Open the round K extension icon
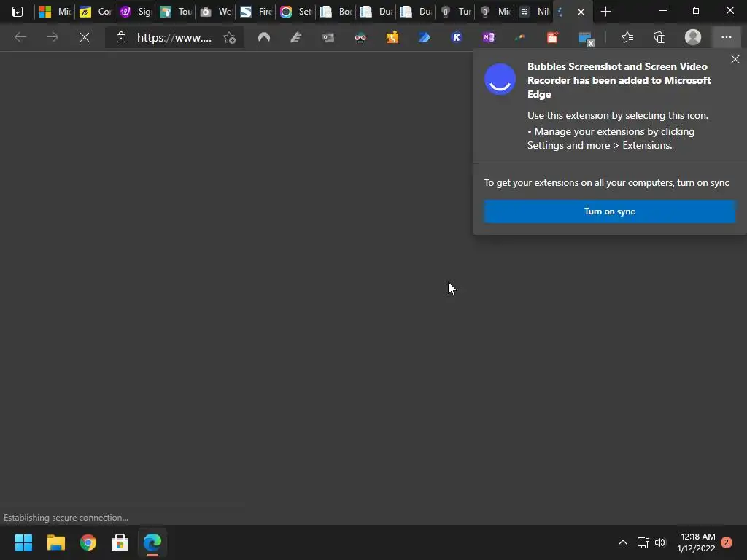The image size is (747, 560). point(457,37)
